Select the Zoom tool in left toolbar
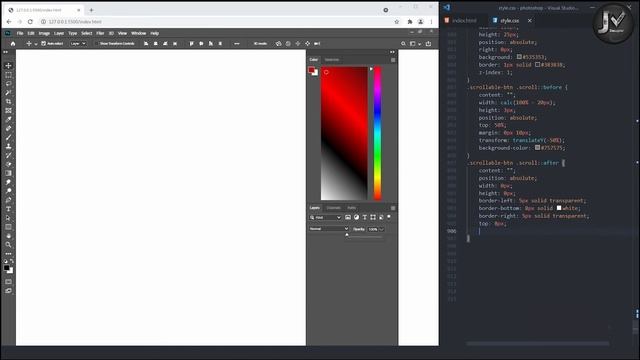The width and height of the screenshot is (640, 360). pos(8,245)
